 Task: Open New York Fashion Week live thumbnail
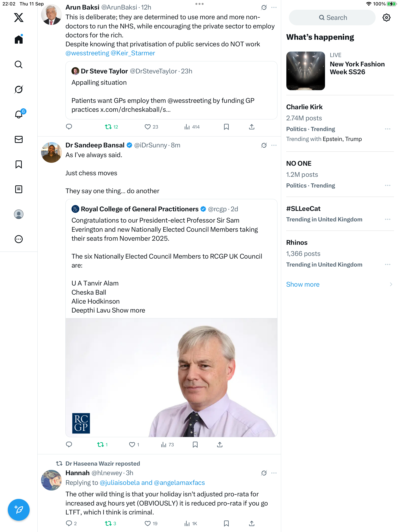point(305,71)
